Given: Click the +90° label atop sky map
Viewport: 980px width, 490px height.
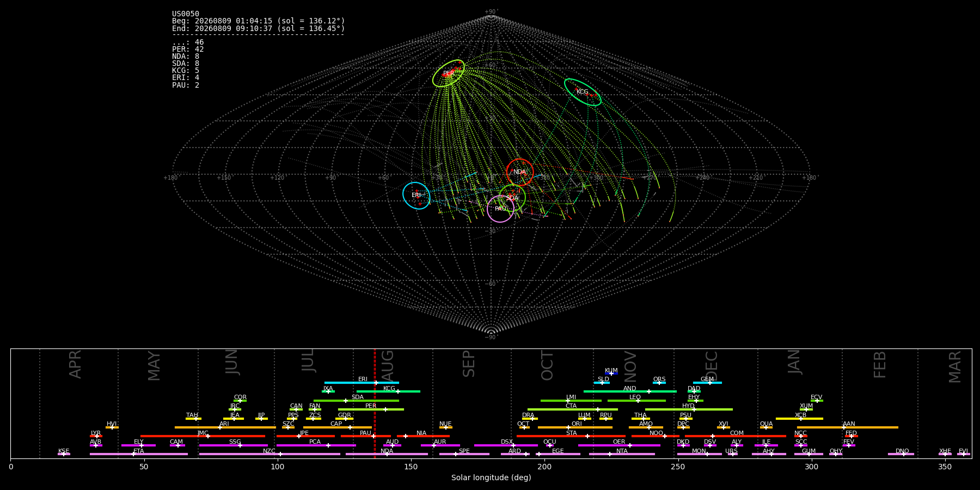Looking at the screenshot, I should pyautogui.click(x=491, y=12).
